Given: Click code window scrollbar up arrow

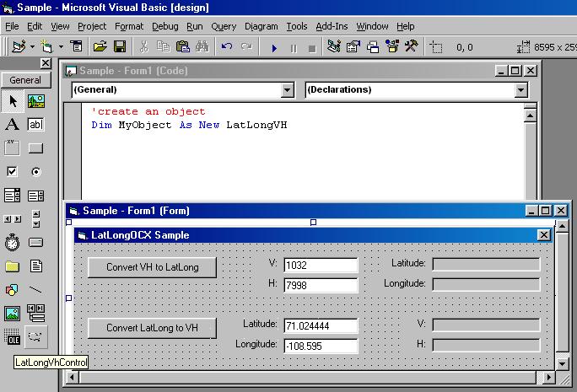Looking at the screenshot, I should pos(530,116).
